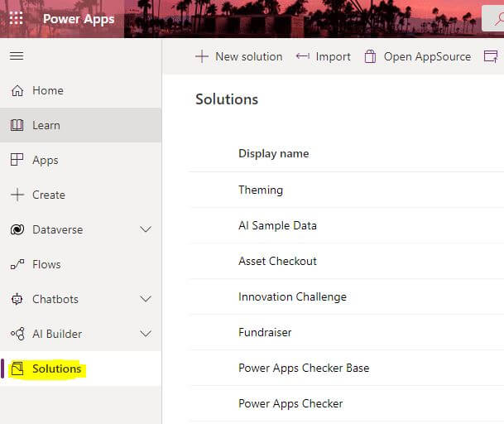Click the AI Builder nodes icon

click(17, 334)
